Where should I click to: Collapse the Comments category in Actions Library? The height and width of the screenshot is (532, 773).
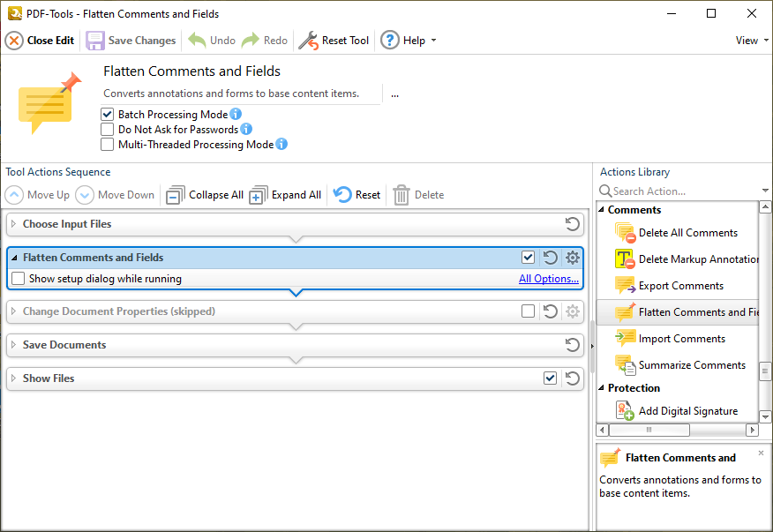(x=602, y=209)
